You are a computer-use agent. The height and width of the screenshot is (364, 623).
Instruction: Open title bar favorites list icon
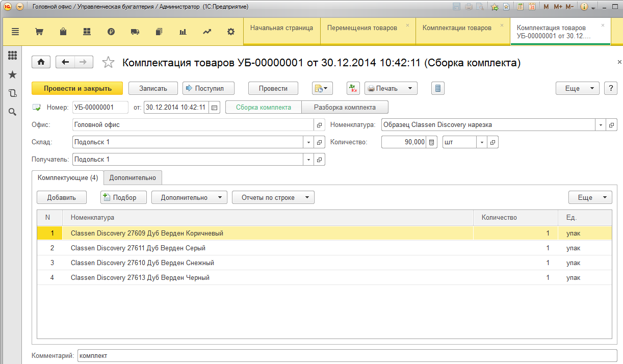click(x=506, y=7)
